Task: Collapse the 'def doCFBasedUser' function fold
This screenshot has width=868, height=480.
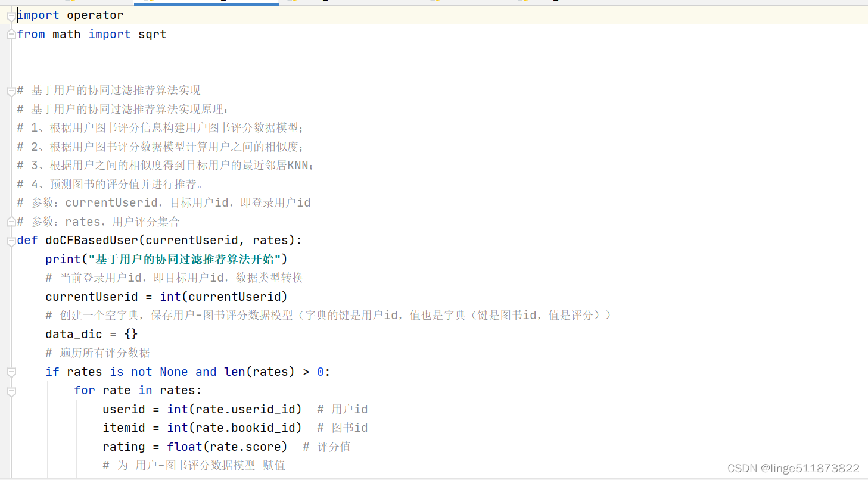Action: [11, 241]
